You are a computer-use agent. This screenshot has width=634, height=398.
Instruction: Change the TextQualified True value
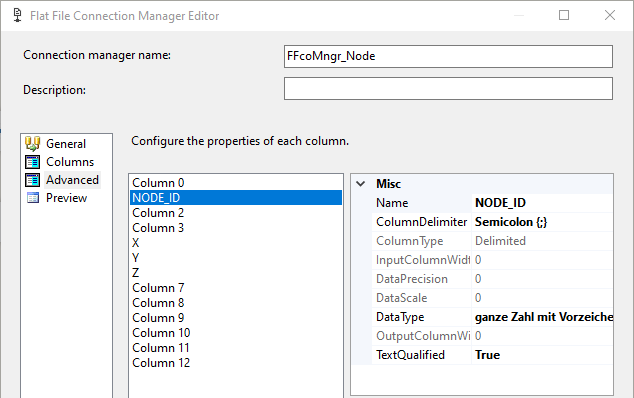pos(542,355)
